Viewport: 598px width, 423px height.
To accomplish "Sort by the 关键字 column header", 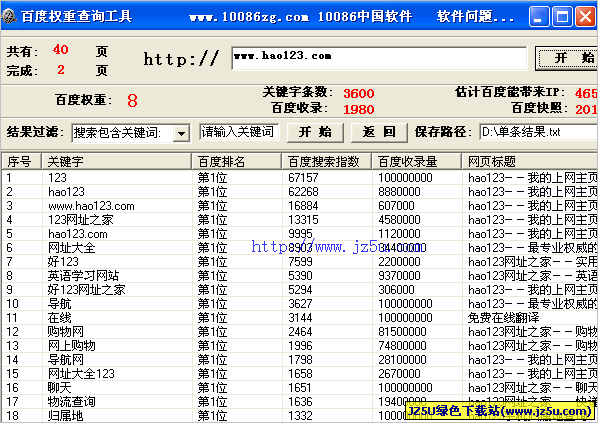I will 116,161.
